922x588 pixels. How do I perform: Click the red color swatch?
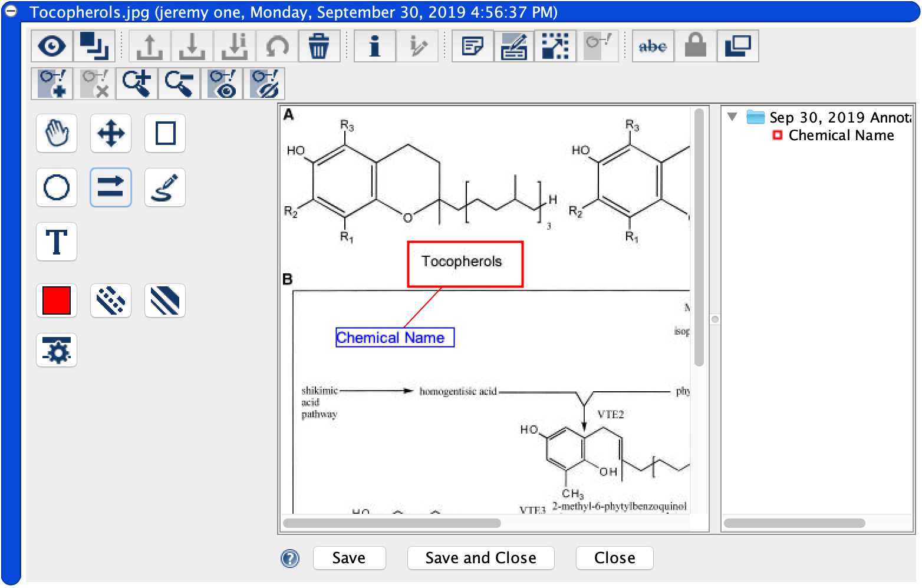(56, 300)
